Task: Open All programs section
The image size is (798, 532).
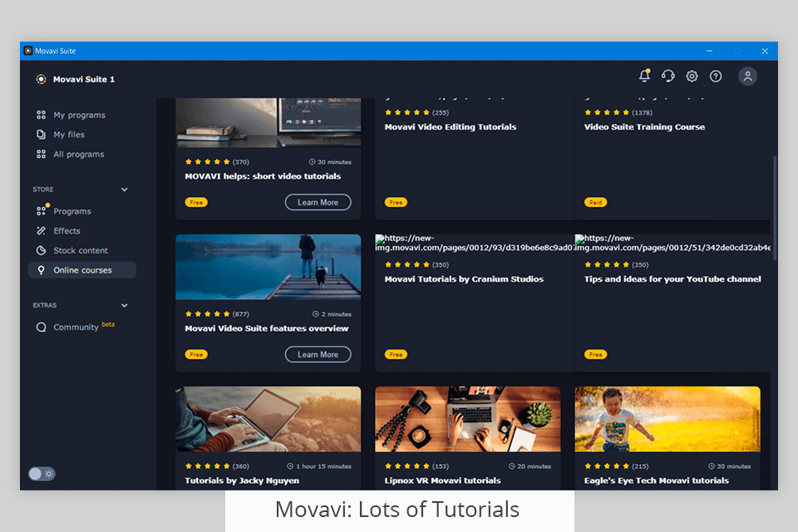Action: point(79,155)
